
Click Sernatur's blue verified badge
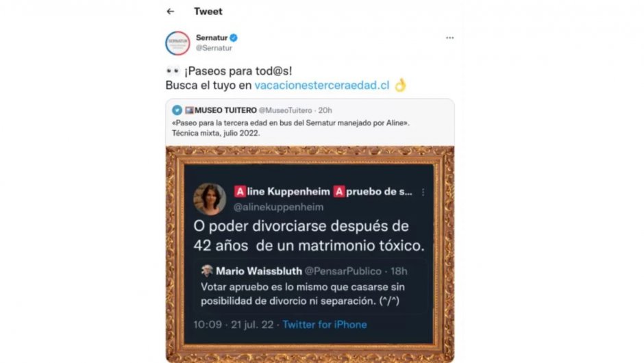(234, 38)
